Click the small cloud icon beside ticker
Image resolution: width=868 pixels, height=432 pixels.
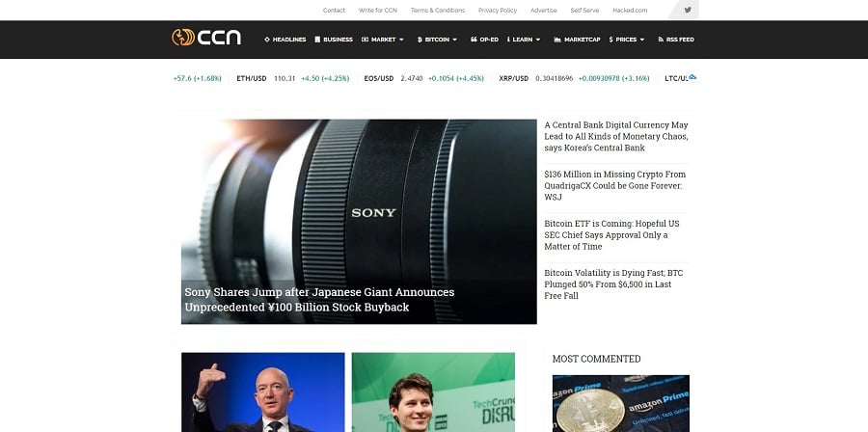692,77
